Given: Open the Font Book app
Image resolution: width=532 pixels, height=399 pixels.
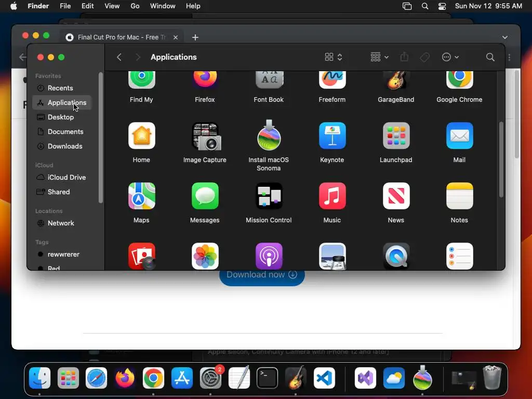Looking at the screenshot, I should [x=269, y=80].
